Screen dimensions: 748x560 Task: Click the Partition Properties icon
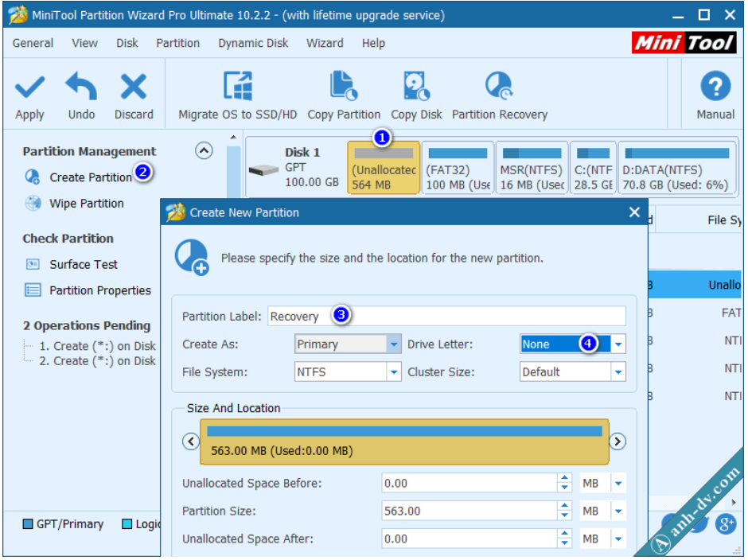[x=33, y=290]
